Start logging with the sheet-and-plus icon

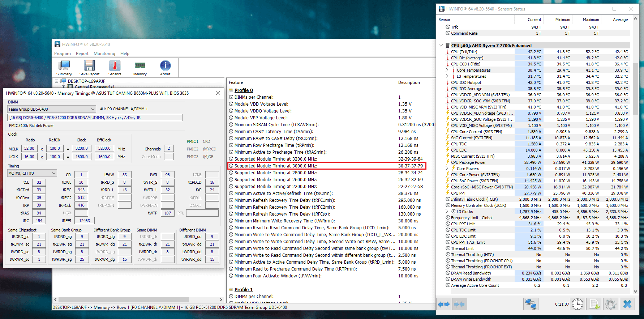click(x=594, y=304)
